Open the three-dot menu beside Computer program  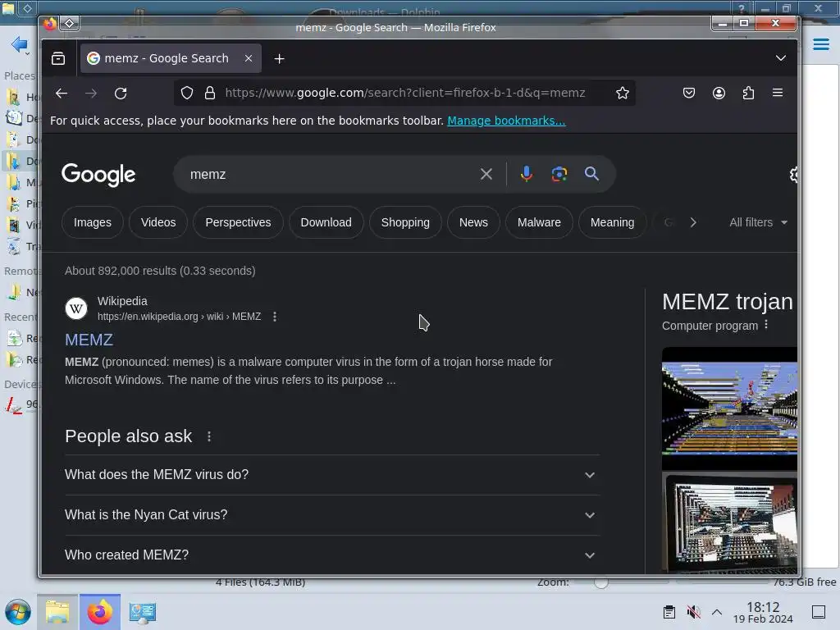click(766, 325)
